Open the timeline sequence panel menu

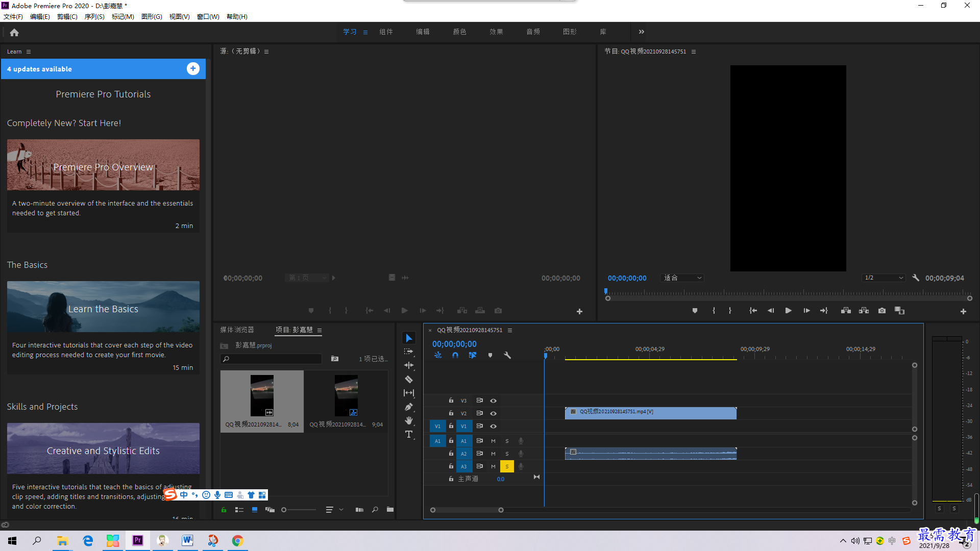510,330
